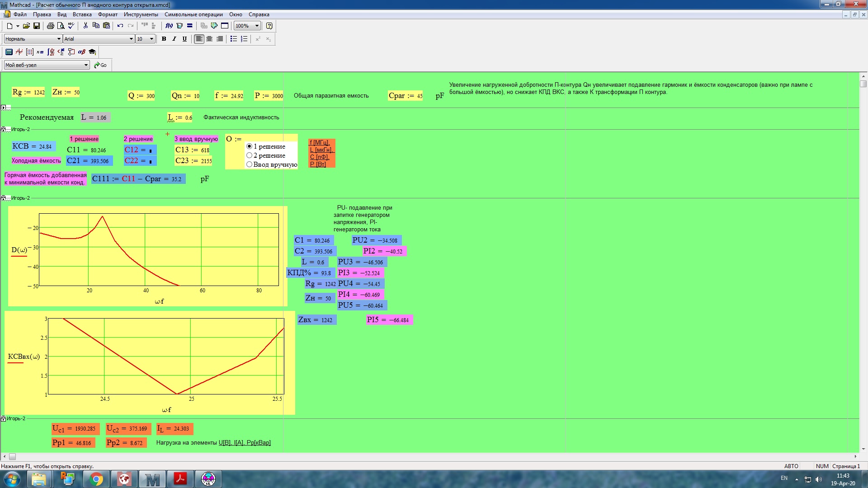Open the Vector and Matrix palette
Viewport: 868px width, 488px height.
point(30,52)
